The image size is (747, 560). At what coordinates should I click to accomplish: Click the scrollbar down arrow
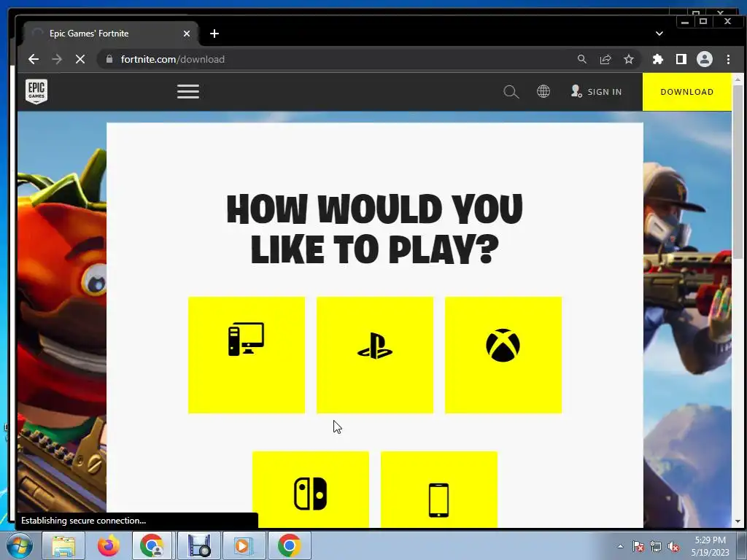pyautogui.click(x=738, y=522)
